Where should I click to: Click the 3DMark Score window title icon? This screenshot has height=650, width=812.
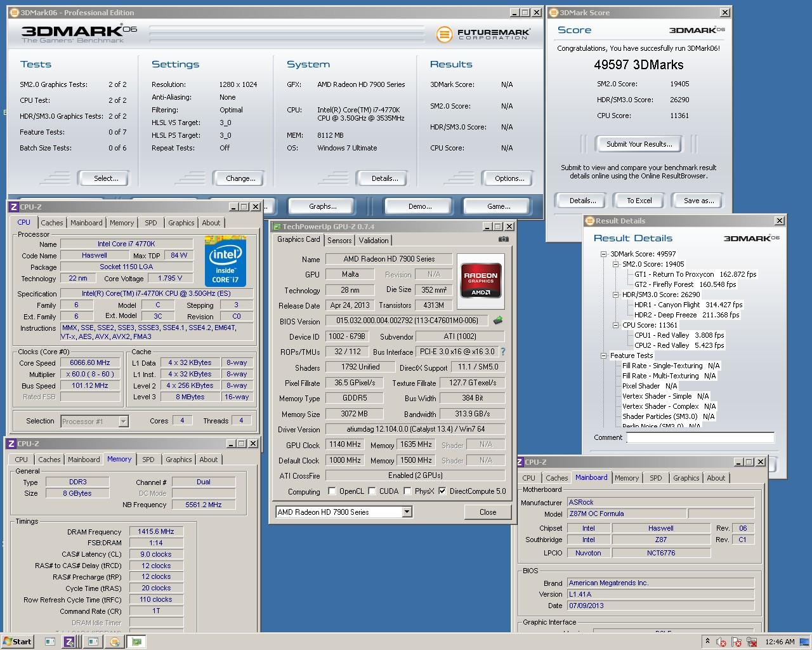click(x=553, y=13)
